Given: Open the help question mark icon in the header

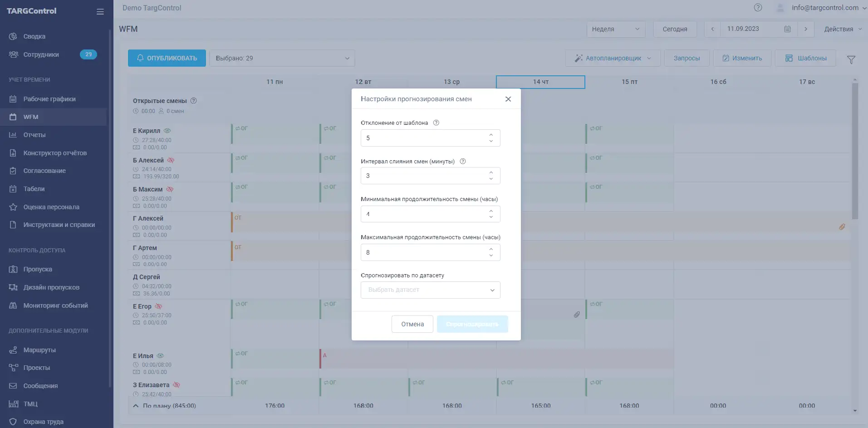Looking at the screenshot, I should [757, 7].
